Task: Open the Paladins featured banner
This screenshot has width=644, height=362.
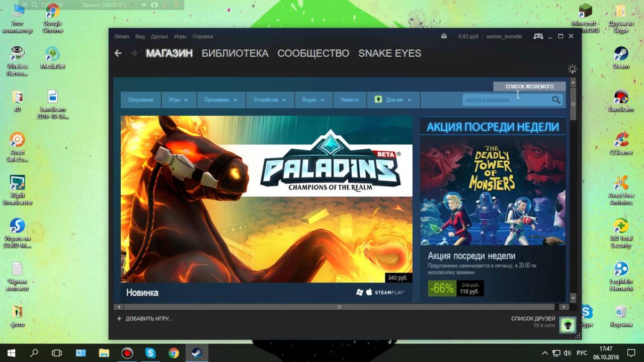Action: click(267, 199)
